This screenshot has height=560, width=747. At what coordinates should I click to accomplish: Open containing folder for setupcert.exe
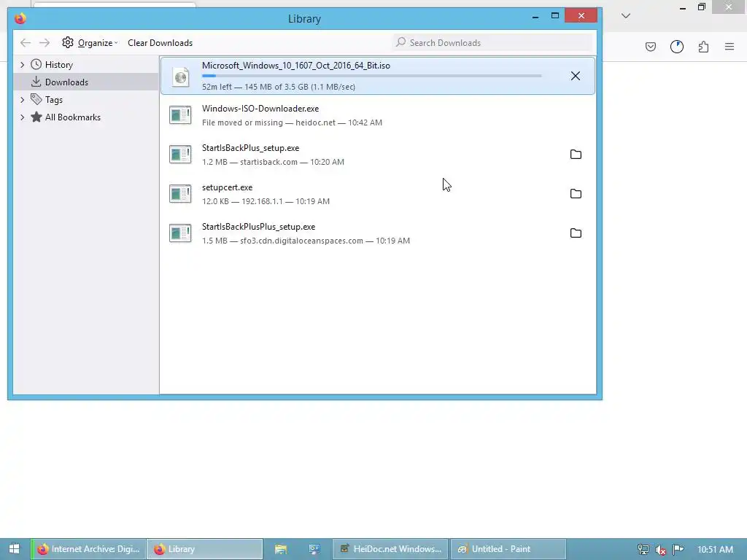tap(576, 193)
